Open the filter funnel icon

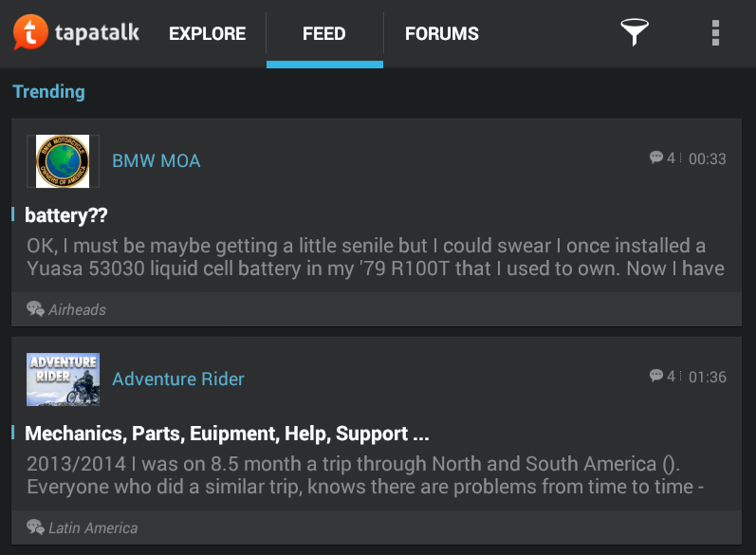[635, 33]
